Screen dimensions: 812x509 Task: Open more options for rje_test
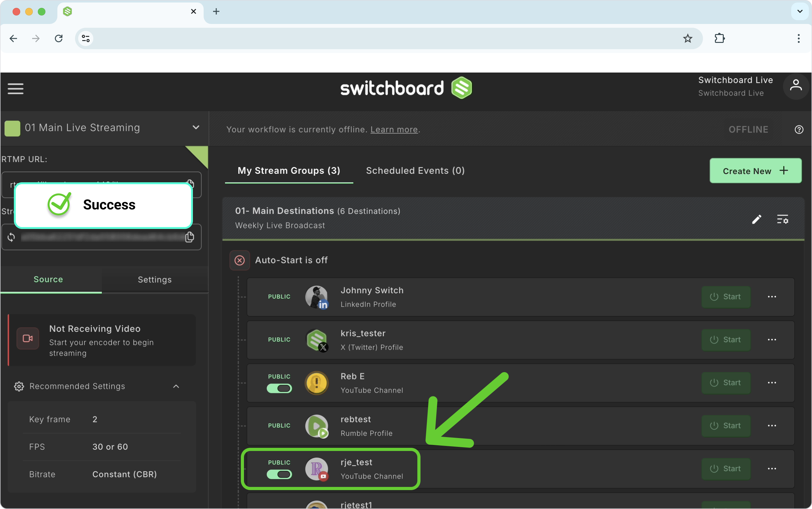coord(772,469)
